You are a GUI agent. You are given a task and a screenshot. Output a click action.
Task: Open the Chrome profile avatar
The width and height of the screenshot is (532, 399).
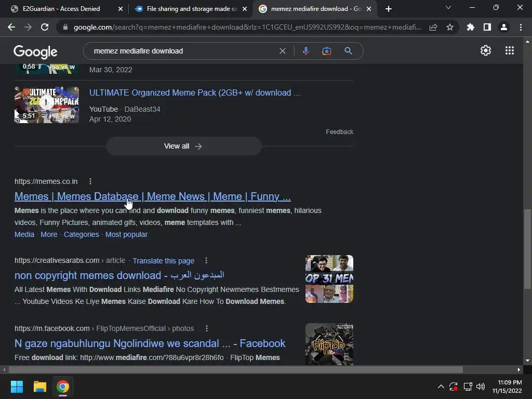coord(504,27)
